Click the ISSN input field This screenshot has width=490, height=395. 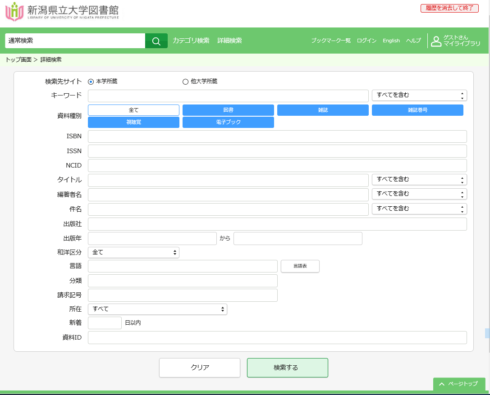click(277, 151)
